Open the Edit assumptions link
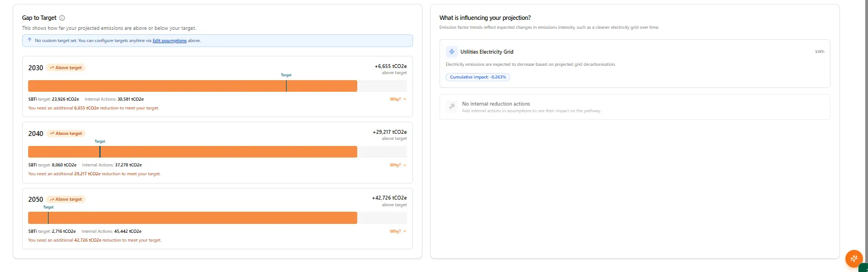 170,40
